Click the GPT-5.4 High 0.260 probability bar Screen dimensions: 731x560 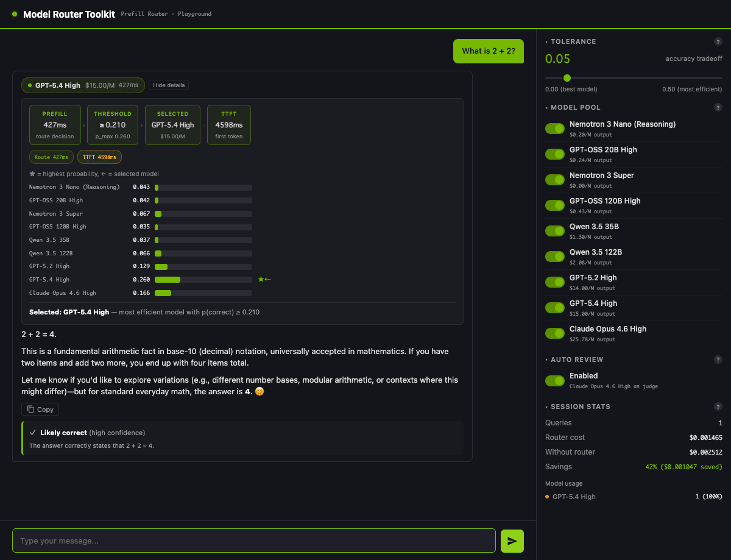coord(203,280)
